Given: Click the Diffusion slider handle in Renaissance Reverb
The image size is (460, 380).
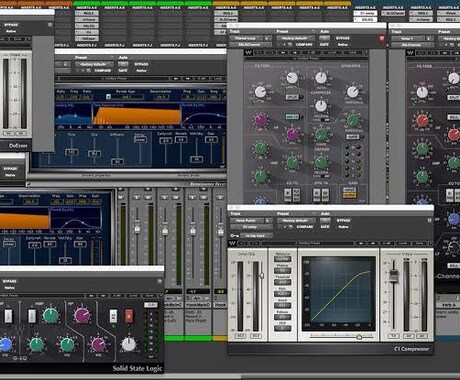Looking at the screenshot, I should click(117, 162).
